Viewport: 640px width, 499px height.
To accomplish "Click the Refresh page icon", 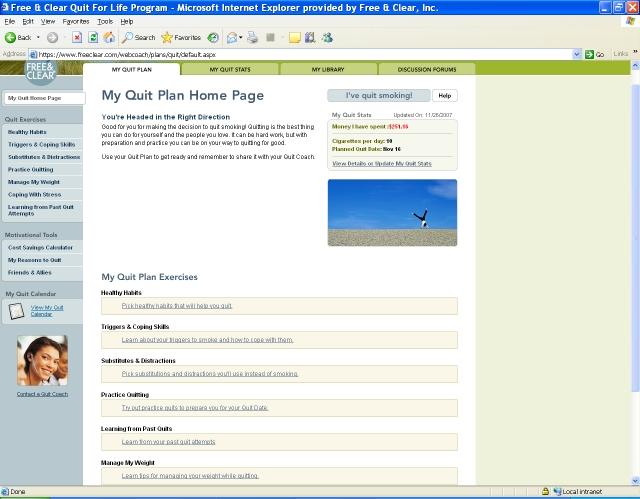I will (93, 37).
